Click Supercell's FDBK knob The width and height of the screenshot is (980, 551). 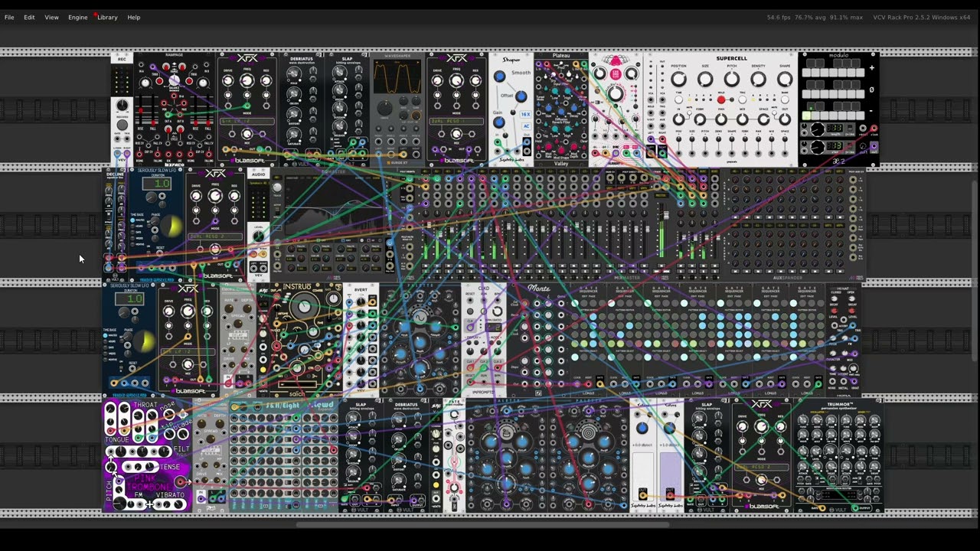699,118
